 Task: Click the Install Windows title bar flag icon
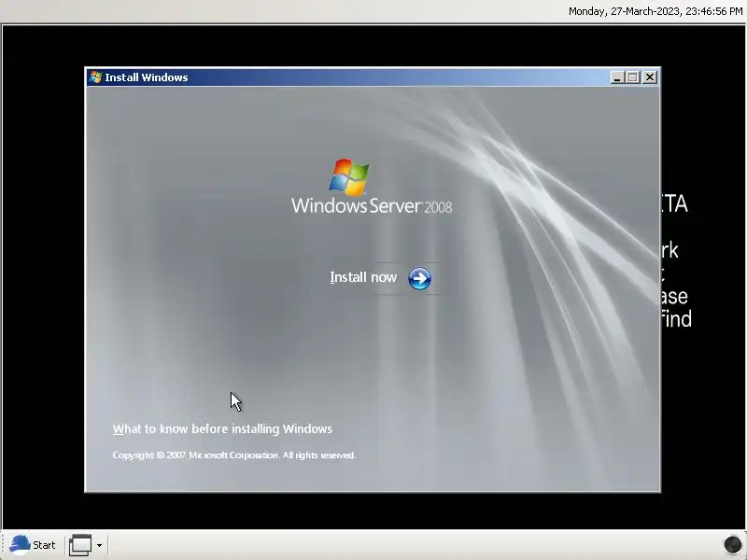coord(96,77)
